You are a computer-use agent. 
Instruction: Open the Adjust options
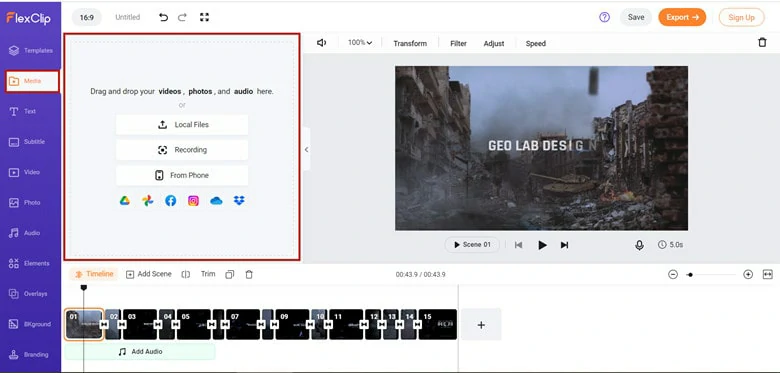point(494,44)
